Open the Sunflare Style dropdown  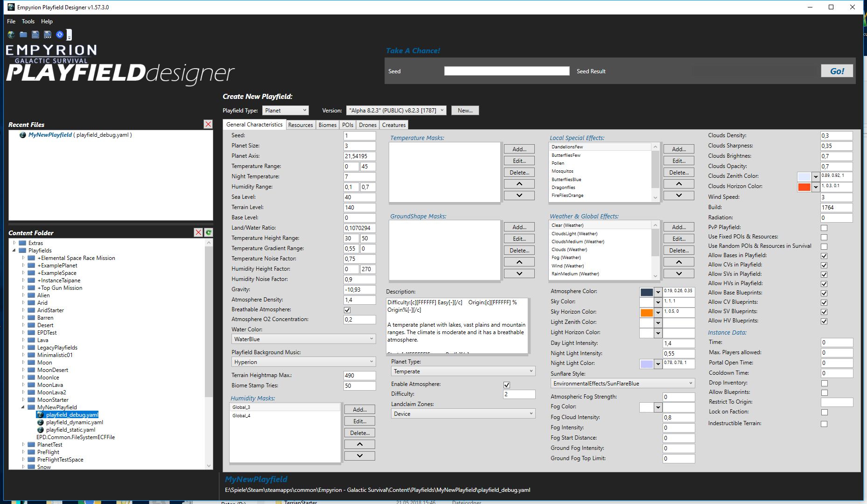tap(622, 384)
